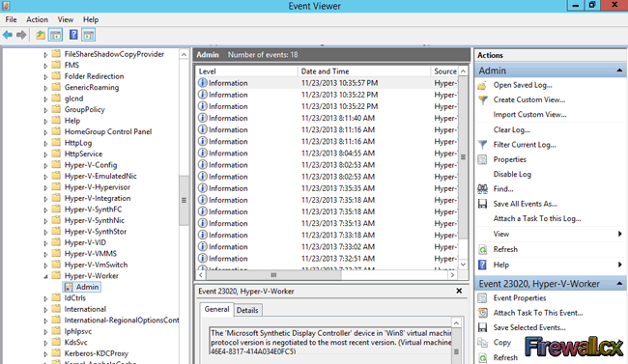Click the Forward arrow toolbar icon

(x=21, y=35)
